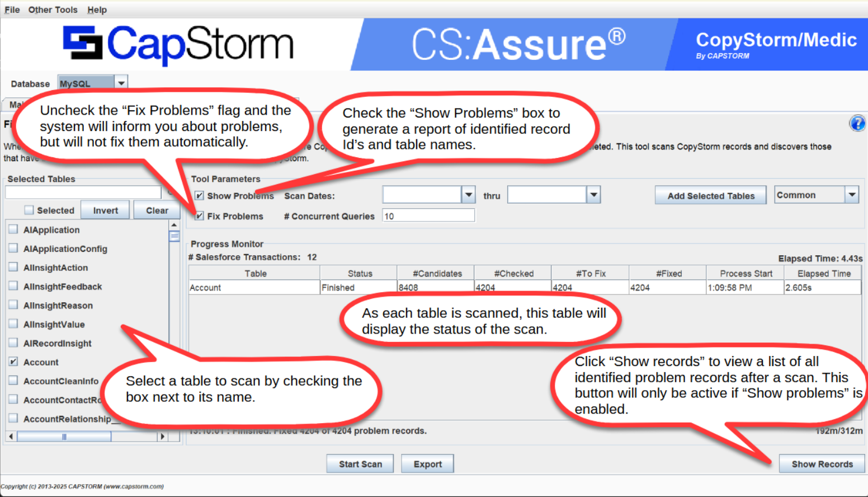Open the Other Tools menu
868x497 pixels.
coord(53,10)
